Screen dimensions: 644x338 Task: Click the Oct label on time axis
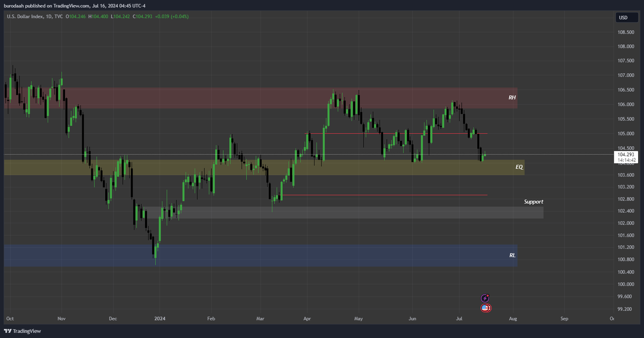[x=10, y=318]
